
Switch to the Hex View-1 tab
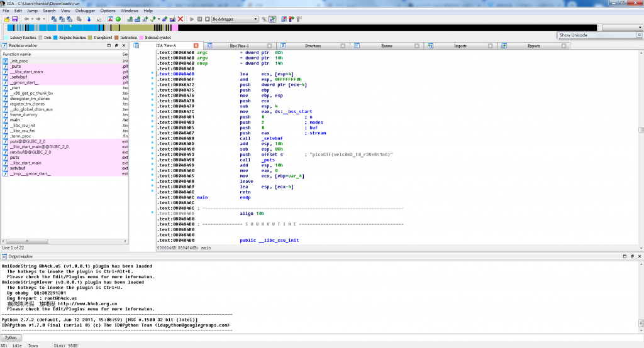pyautogui.click(x=239, y=46)
